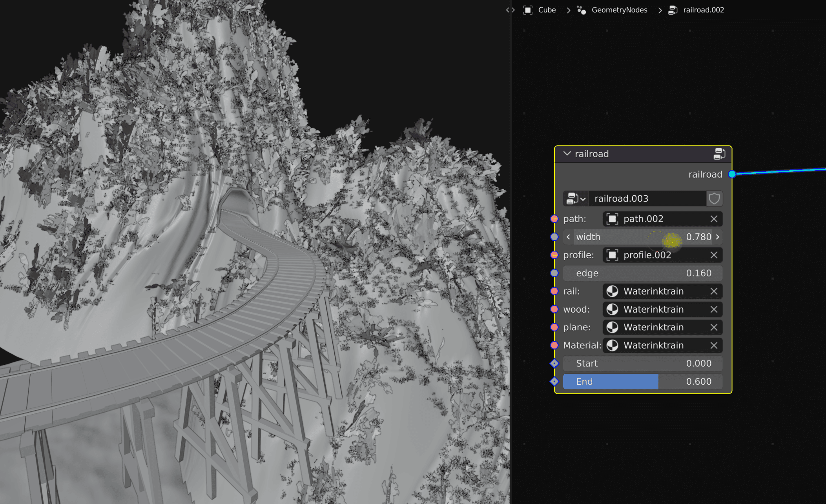Clear the path.002 reference with its X button
Screen dimensions: 826x504
coord(714,219)
